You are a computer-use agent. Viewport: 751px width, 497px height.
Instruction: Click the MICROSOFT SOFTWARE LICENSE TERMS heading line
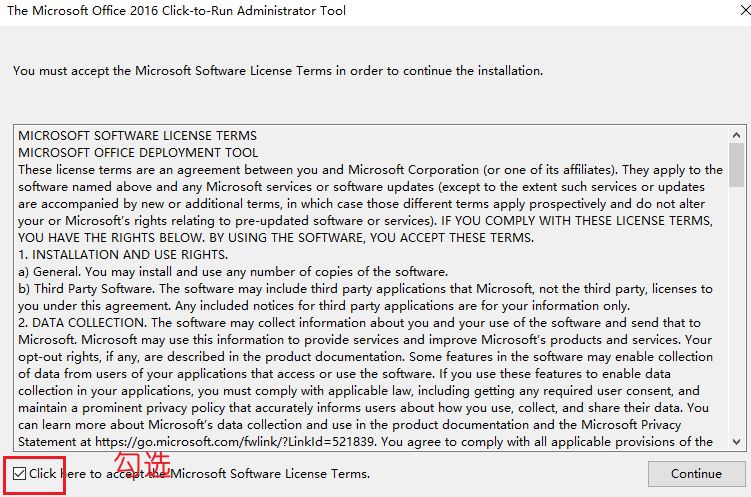click(x=137, y=136)
